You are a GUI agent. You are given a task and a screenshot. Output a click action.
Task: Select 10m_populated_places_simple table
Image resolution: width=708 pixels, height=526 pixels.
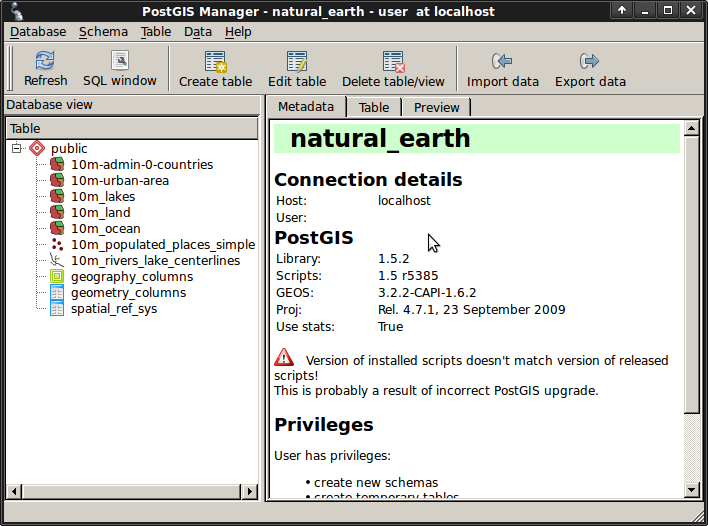163,245
